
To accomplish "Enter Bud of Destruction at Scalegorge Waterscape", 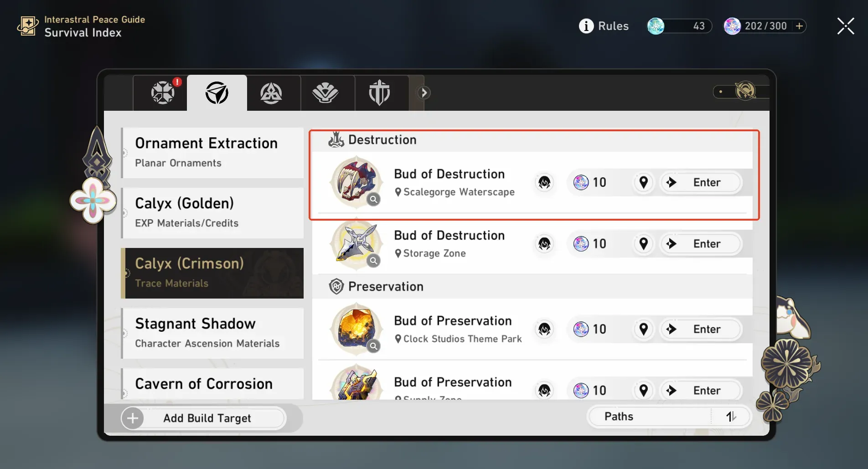I will [x=701, y=182].
